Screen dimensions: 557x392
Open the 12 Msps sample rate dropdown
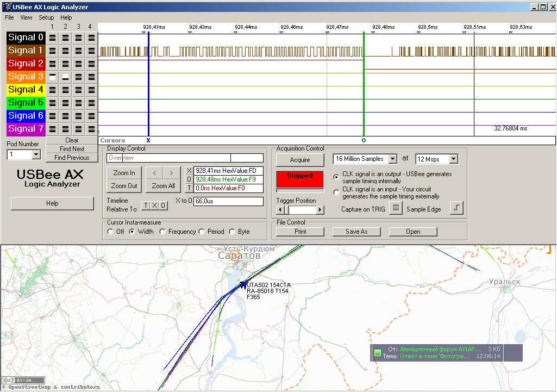453,159
